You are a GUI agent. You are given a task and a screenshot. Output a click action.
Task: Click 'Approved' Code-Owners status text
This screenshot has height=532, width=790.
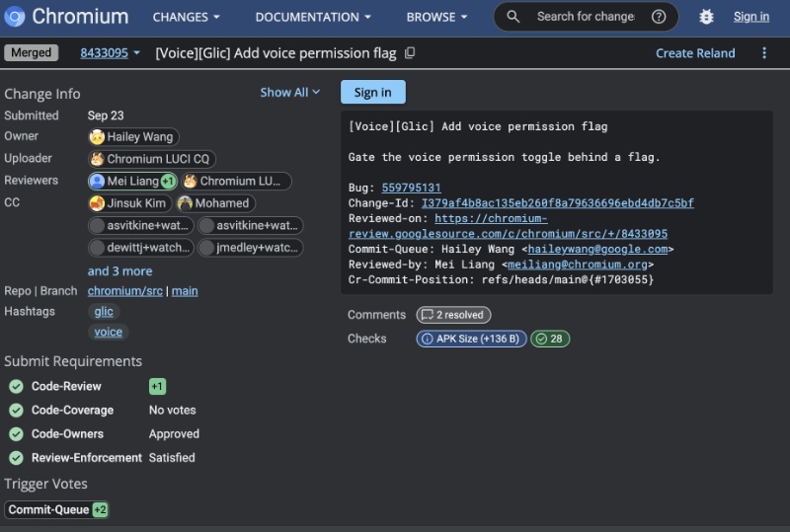point(174,433)
